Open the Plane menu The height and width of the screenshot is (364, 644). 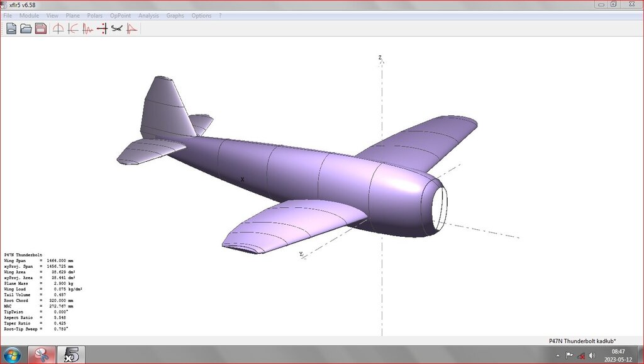point(72,15)
